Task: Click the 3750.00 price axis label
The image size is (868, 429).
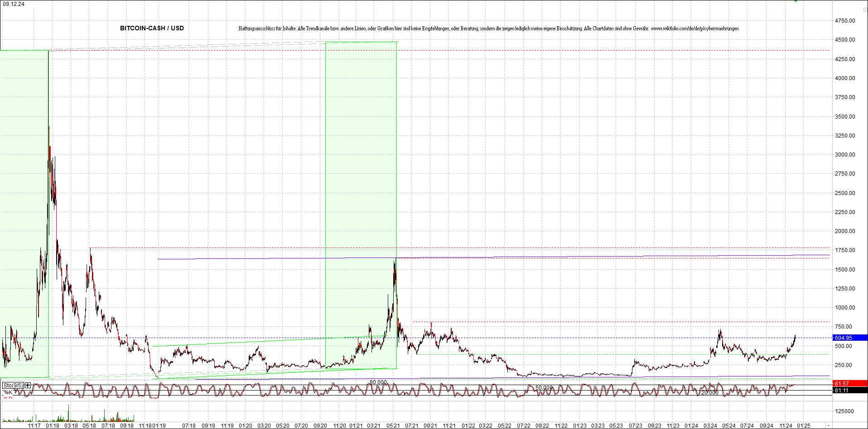Action: [845, 97]
